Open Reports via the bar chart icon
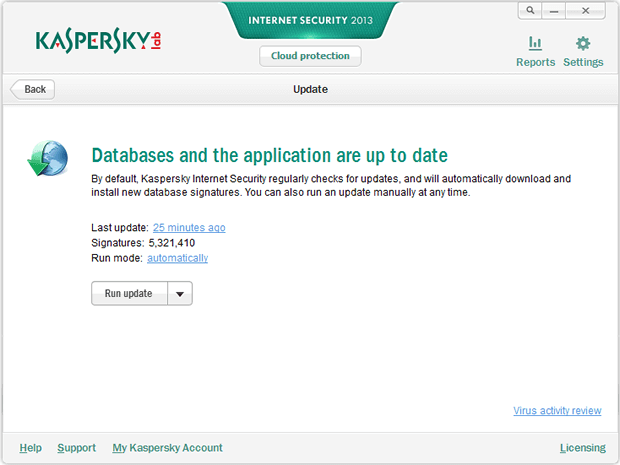 (x=535, y=43)
